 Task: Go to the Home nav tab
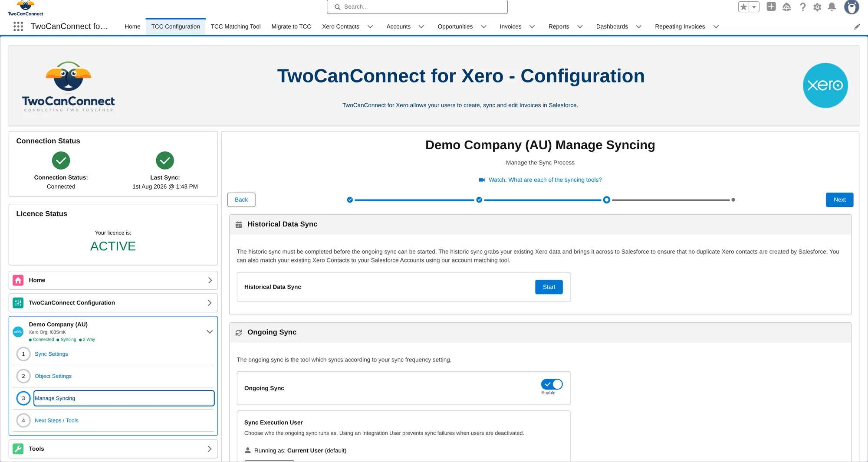click(132, 26)
